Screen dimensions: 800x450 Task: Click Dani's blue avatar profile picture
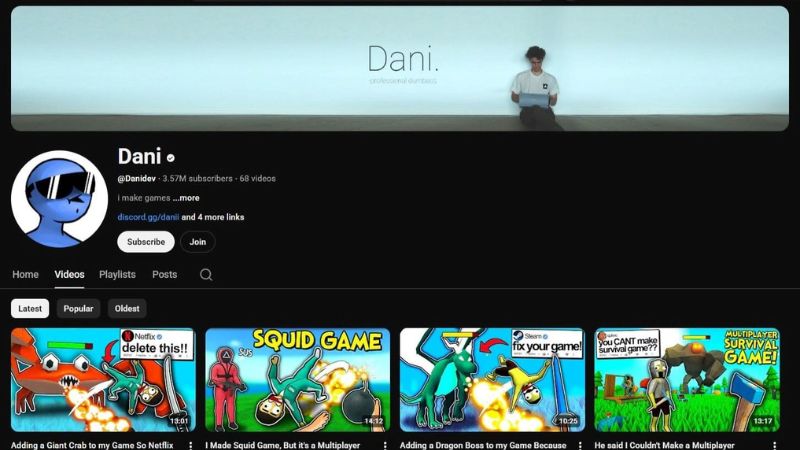59,199
